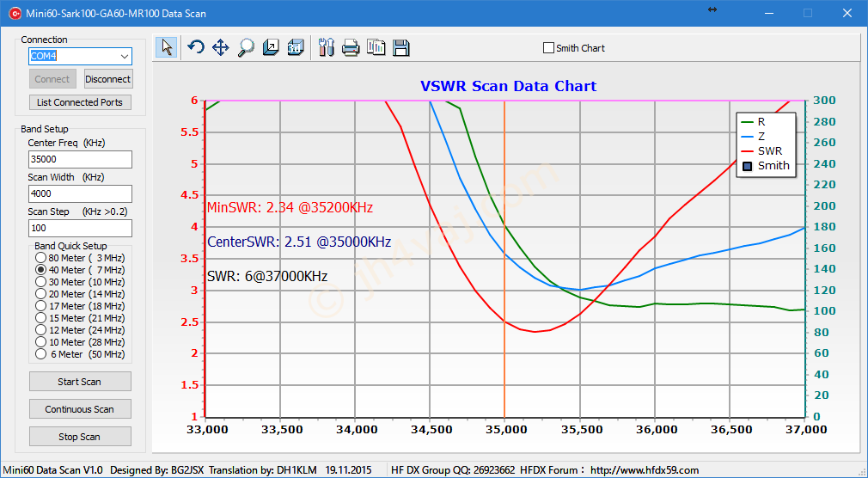Select 30 Meter (10 MHz) band
Viewport: 868px width, 478px height.
click(x=40, y=282)
